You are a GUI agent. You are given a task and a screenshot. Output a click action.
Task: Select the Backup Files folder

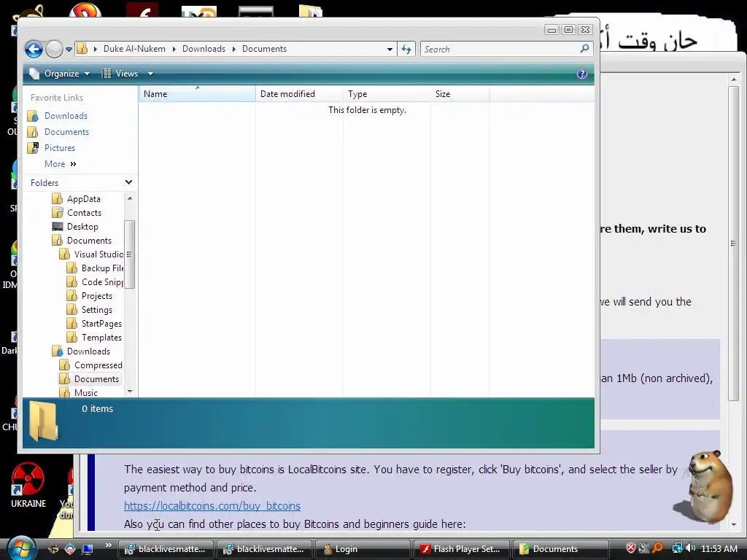coord(102,268)
